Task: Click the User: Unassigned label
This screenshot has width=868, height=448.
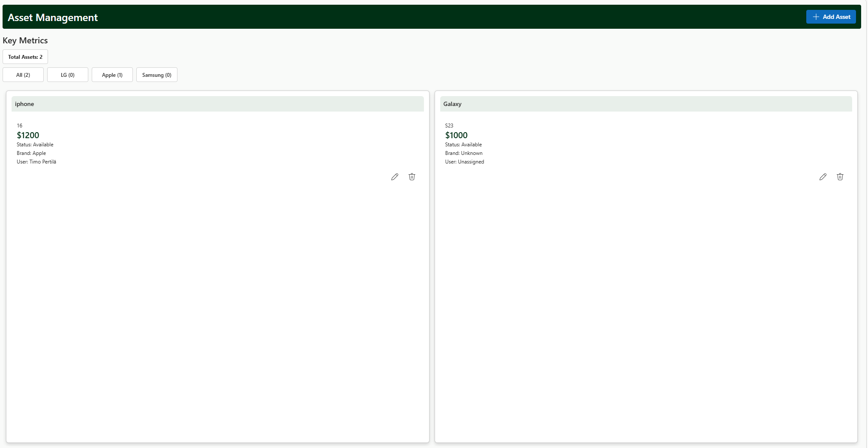Action: pyautogui.click(x=464, y=162)
